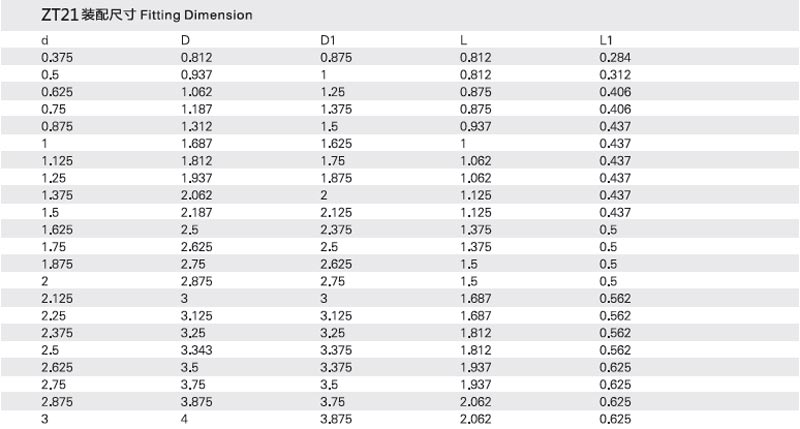The image size is (800, 429).
Task: Click the ZT21 Fitting Dimension title
Action: (x=146, y=16)
